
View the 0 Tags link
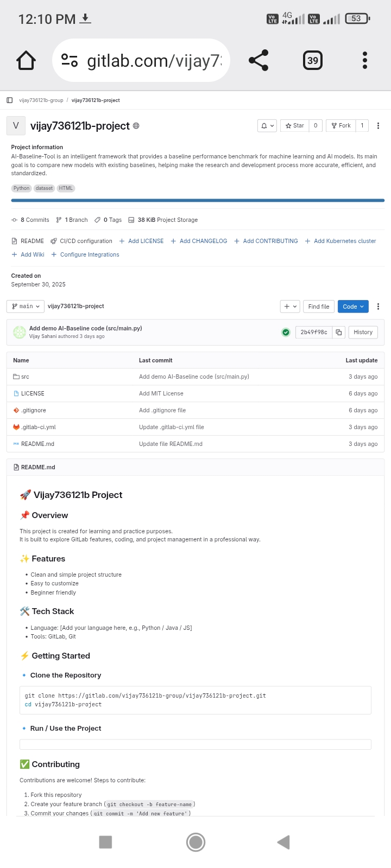(x=108, y=220)
